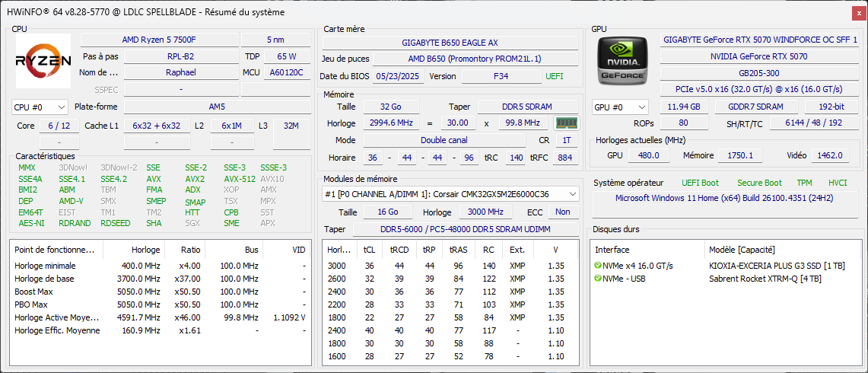The image size is (868, 373).
Task: Select the RPL-B2 stepping value
Action: (x=180, y=56)
